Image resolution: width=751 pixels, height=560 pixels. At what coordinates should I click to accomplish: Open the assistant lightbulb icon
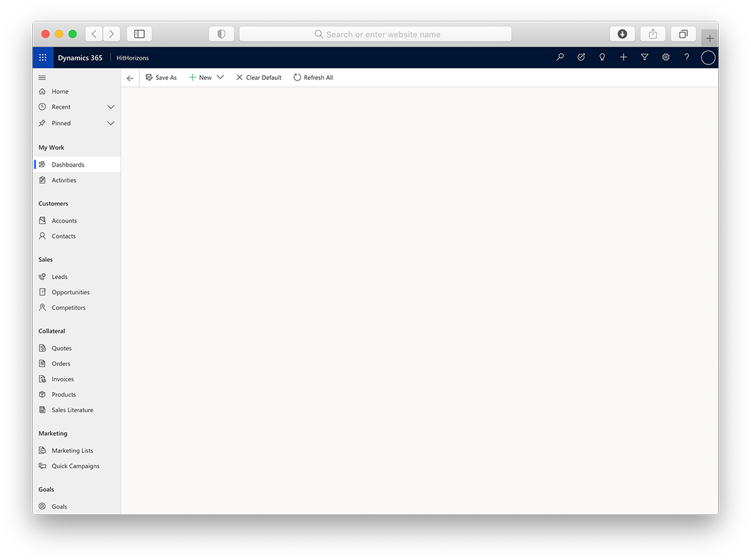click(x=602, y=57)
